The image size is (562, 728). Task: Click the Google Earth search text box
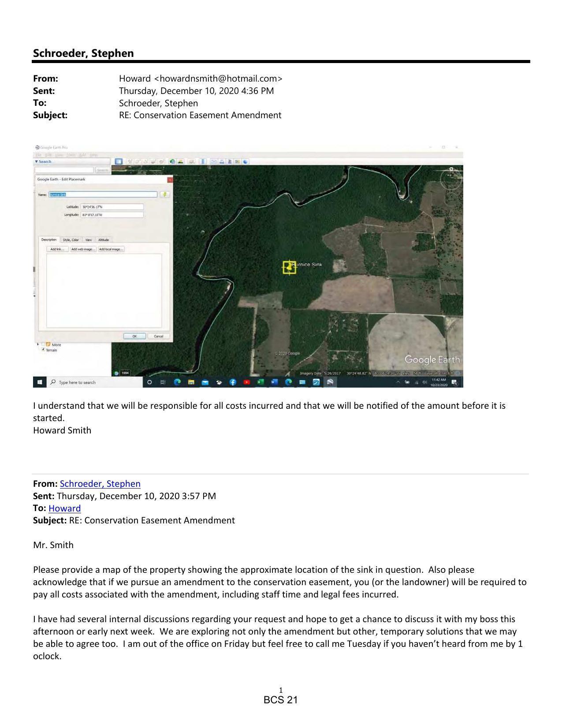(64, 170)
